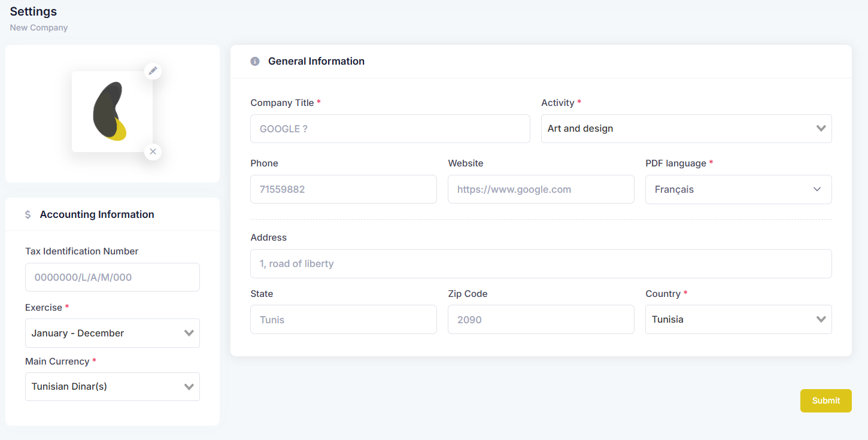
Task: Click the General Information info icon
Action: click(255, 61)
